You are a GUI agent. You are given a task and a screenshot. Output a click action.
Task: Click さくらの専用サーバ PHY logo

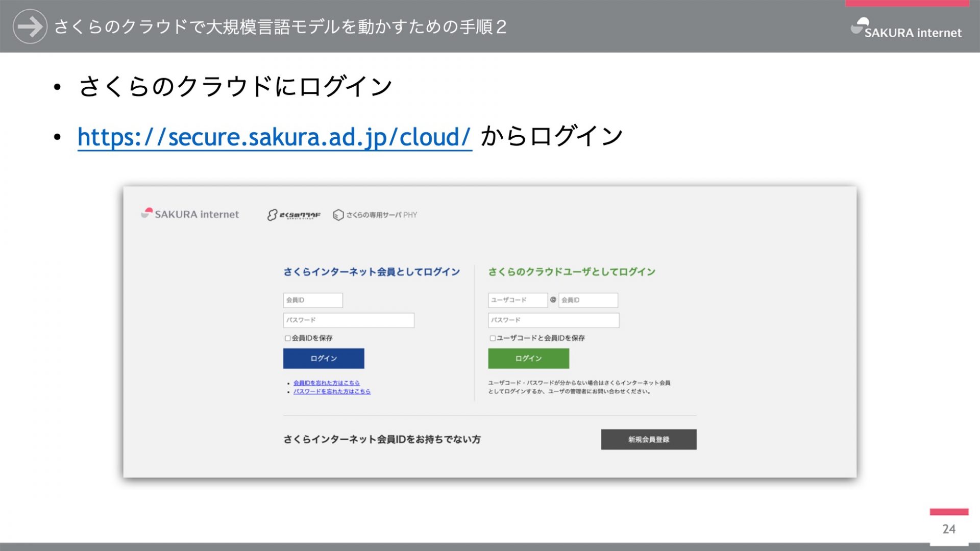[375, 215]
